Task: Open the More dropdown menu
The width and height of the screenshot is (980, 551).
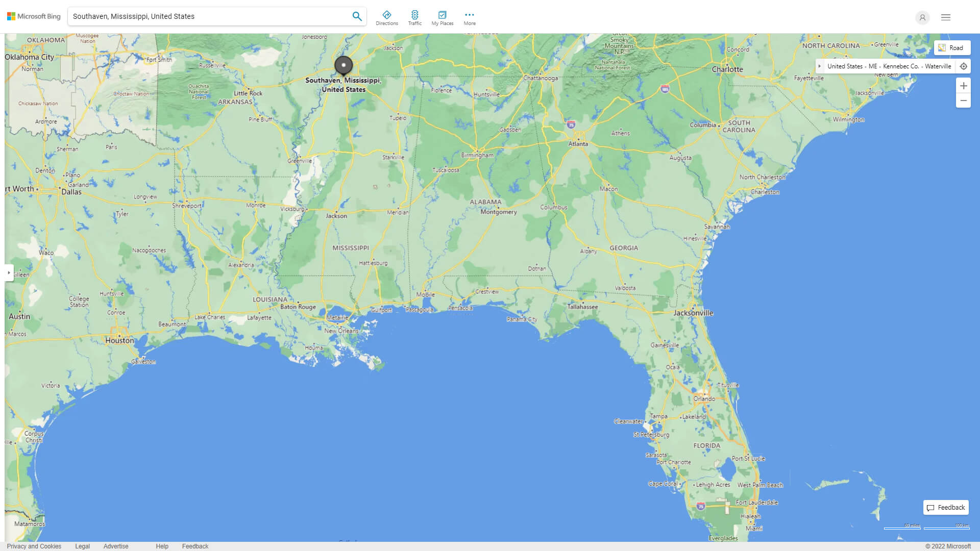Action: pyautogui.click(x=469, y=17)
